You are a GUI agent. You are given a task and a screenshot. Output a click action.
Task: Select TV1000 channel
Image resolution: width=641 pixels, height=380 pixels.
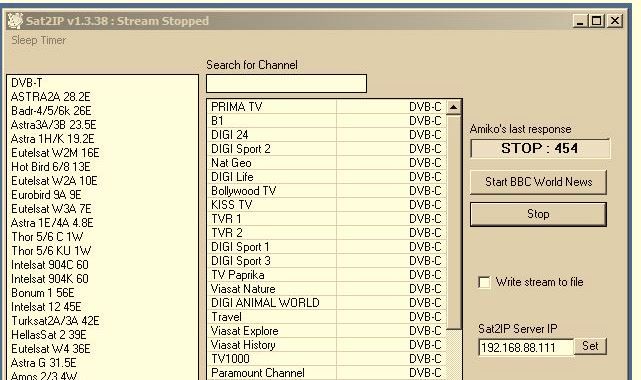pyautogui.click(x=327, y=359)
